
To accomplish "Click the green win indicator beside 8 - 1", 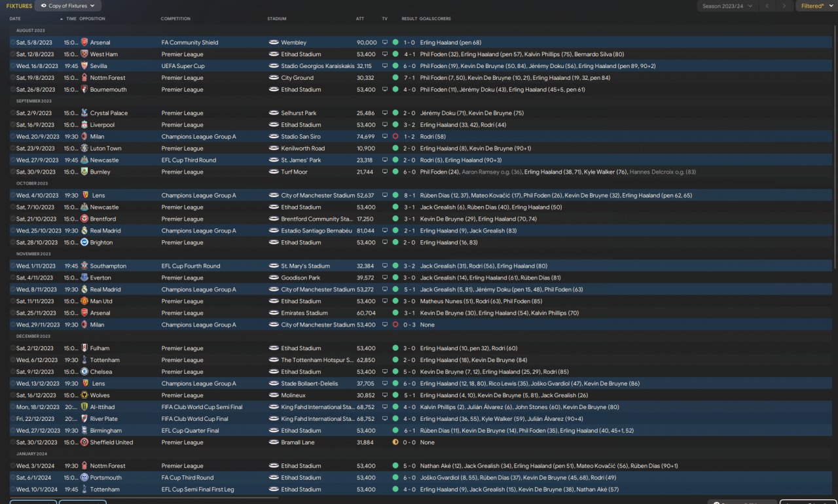I will click(395, 196).
